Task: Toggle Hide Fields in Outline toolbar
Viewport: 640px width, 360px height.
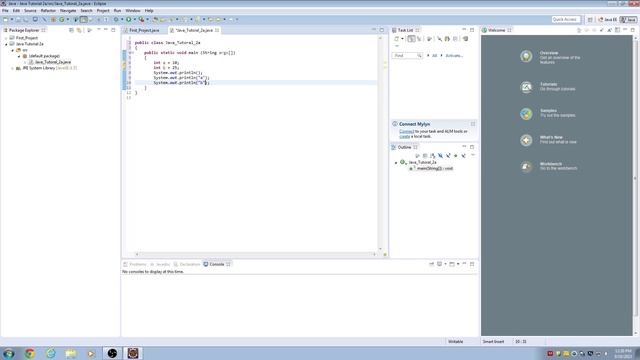Action: click(x=440, y=156)
